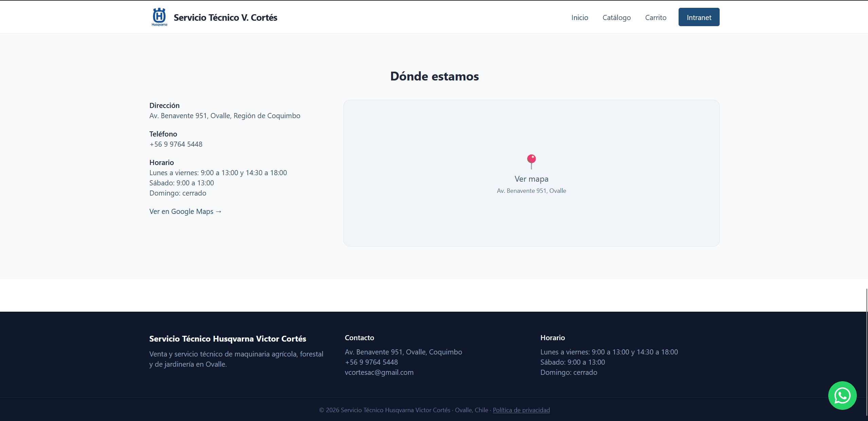This screenshot has height=421, width=868.
Task: Open the Inicio navigation item
Action: 579,17
